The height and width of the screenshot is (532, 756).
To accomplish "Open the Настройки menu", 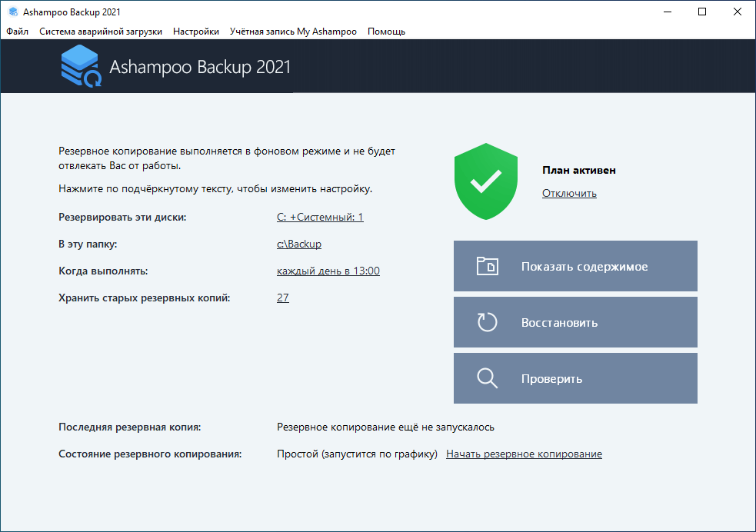I will [196, 32].
